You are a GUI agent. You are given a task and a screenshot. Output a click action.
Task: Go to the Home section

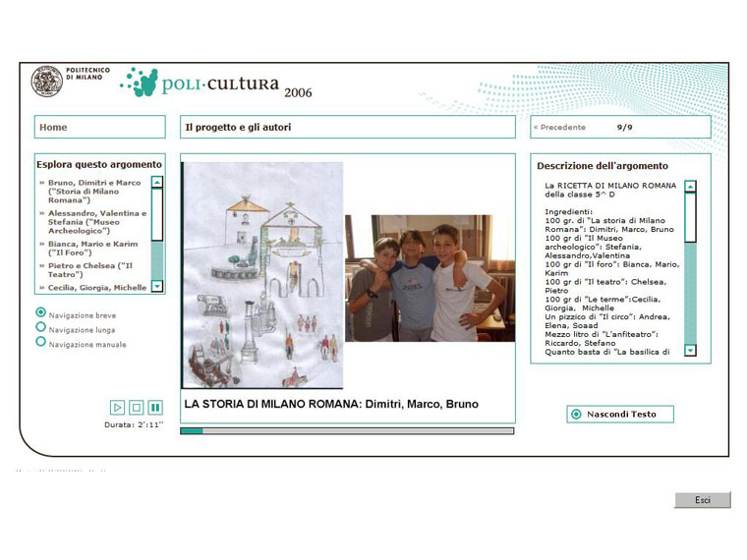pyautogui.click(x=100, y=127)
